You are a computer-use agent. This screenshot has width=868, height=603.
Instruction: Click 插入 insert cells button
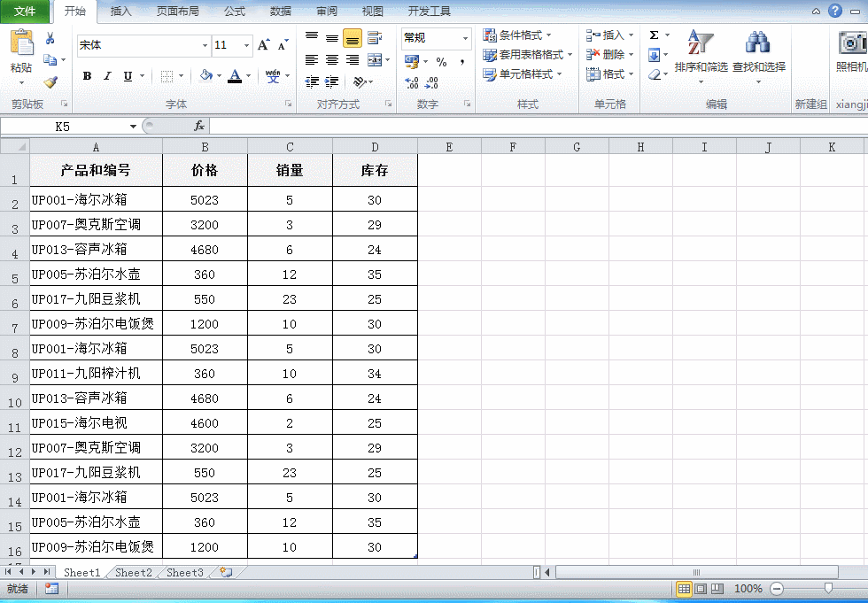point(609,35)
